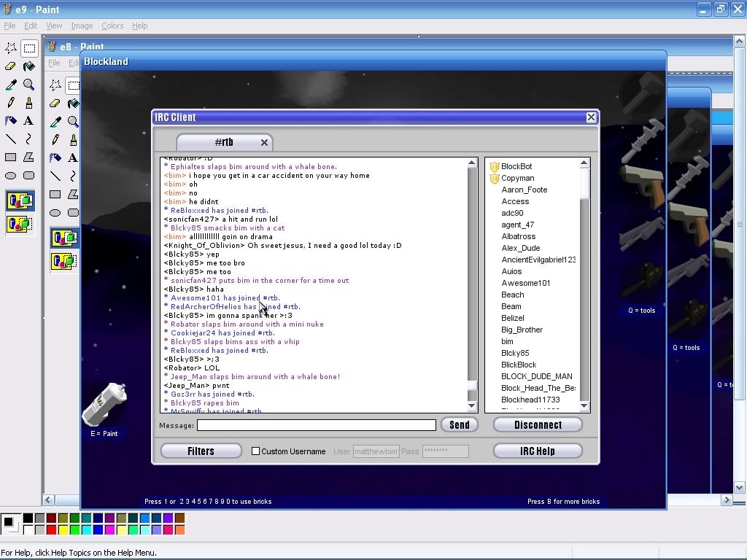Image resolution: width=747 pixels, height=560 pixels.
Task: Open the Image menu
Action: pos(82,26)
